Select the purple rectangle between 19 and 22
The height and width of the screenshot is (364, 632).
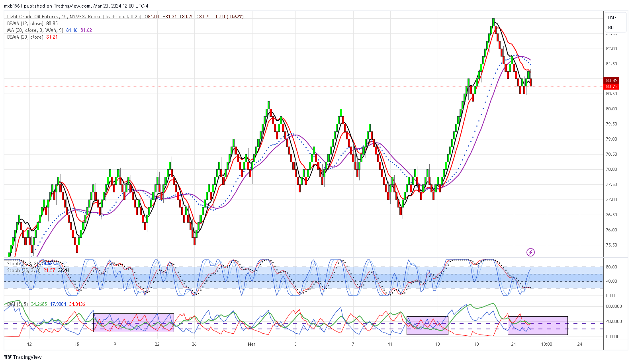tap(133, 323)
